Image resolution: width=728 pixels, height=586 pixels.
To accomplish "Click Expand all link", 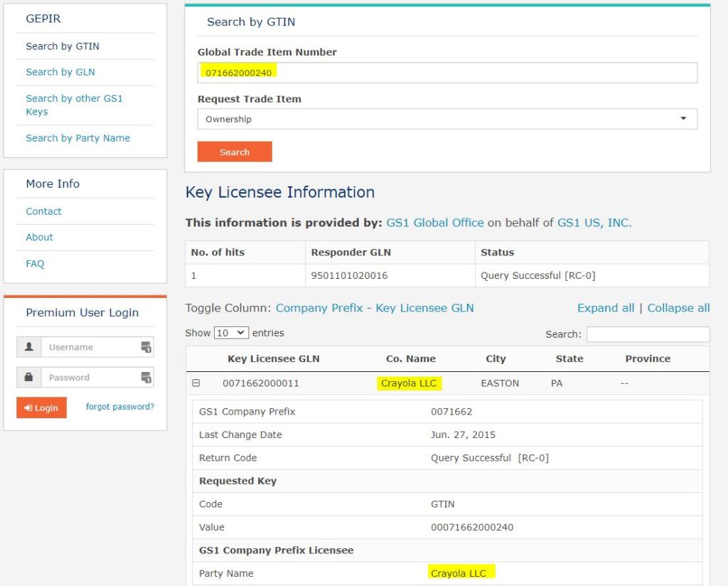I will pos(606,308).
